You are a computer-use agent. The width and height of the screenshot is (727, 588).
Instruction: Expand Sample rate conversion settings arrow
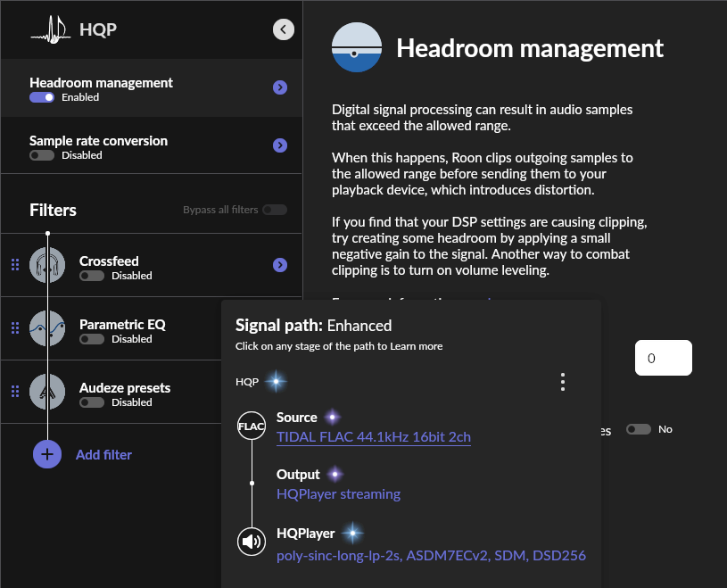click(x=280, y=145)
